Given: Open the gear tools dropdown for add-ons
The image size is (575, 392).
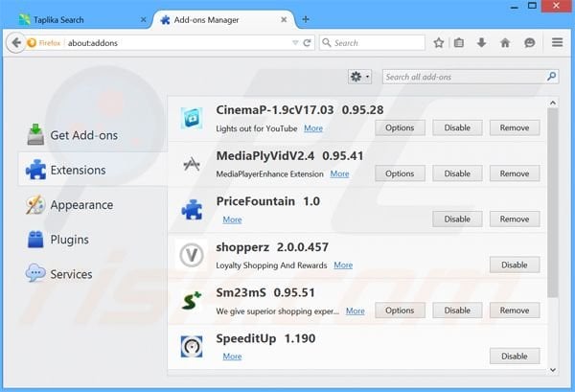Looking at the screenshot, I should tap(359, 77).
